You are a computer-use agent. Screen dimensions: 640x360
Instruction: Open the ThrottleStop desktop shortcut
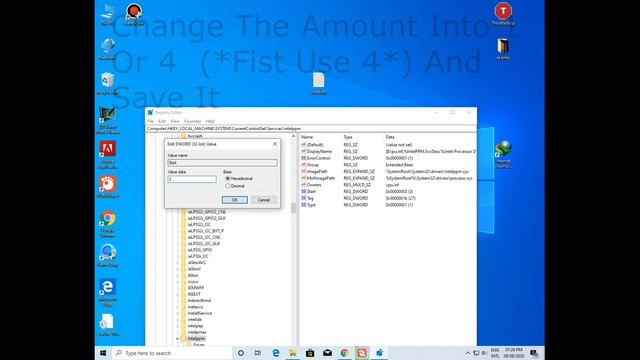pyautogui.click(x=503, y=14)
